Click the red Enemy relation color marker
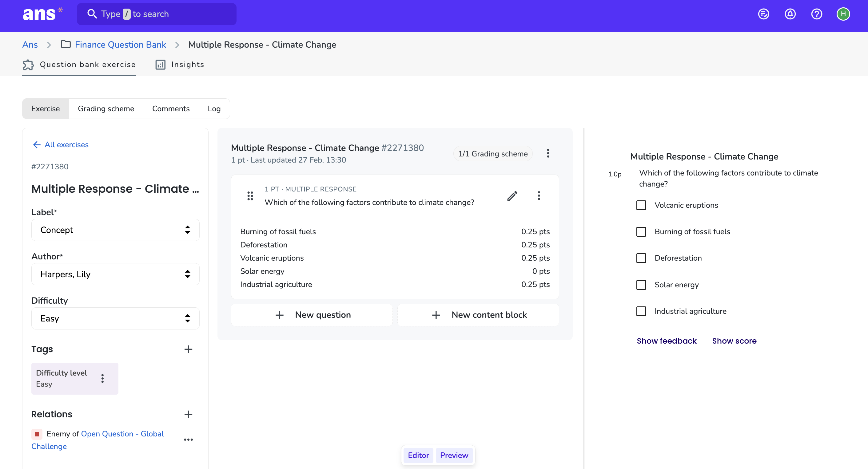The height and width of the screenshot is (469, 868). (37, 434)
